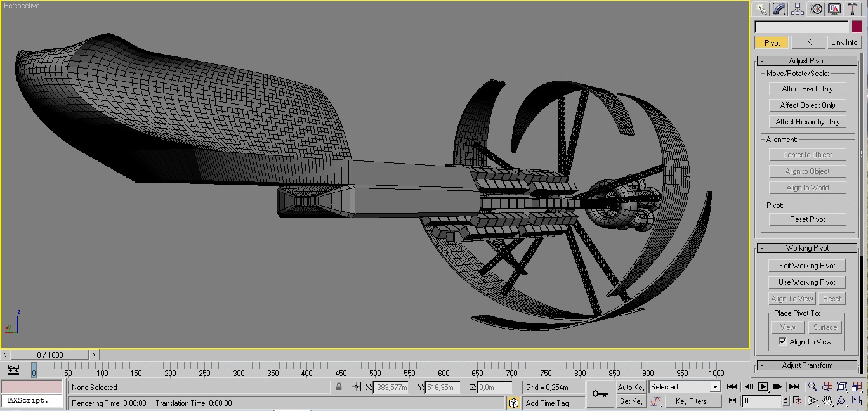This screenshot has height=411, width=868.
Task: Open the Create command panel tab
Action: [x=761, y=9]
